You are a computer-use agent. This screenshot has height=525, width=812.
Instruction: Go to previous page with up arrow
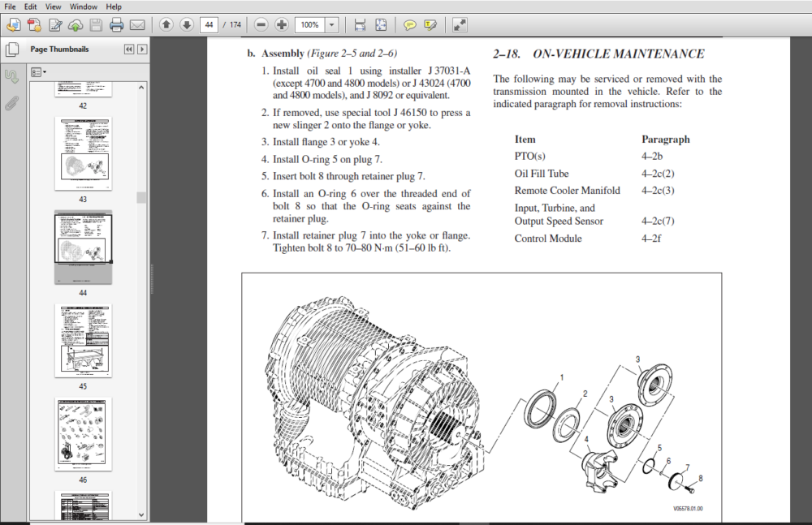click(x=166, y=24)
